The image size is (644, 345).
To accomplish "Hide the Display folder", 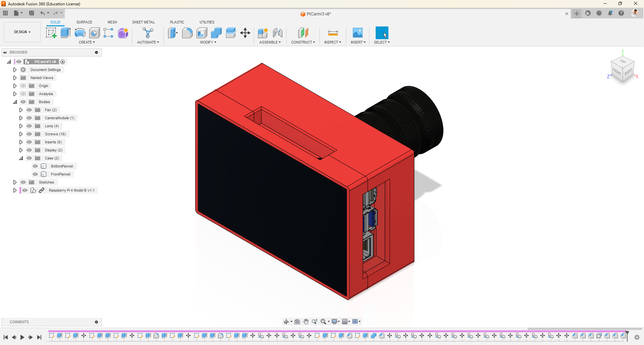I will pyautogui.click(x=29, y=150).
